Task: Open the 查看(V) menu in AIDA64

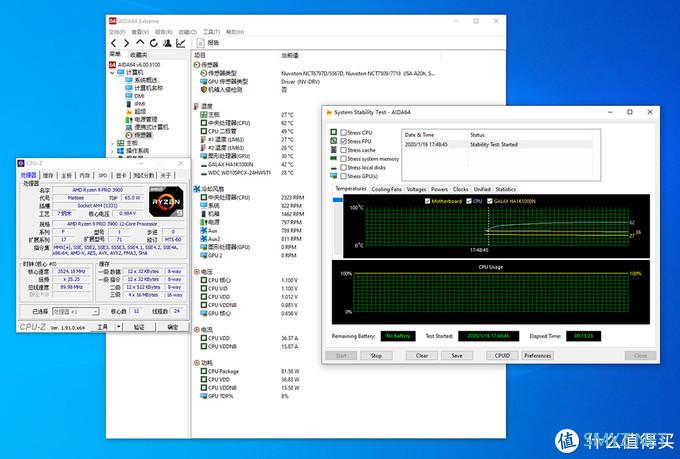Action: point(140,32)
